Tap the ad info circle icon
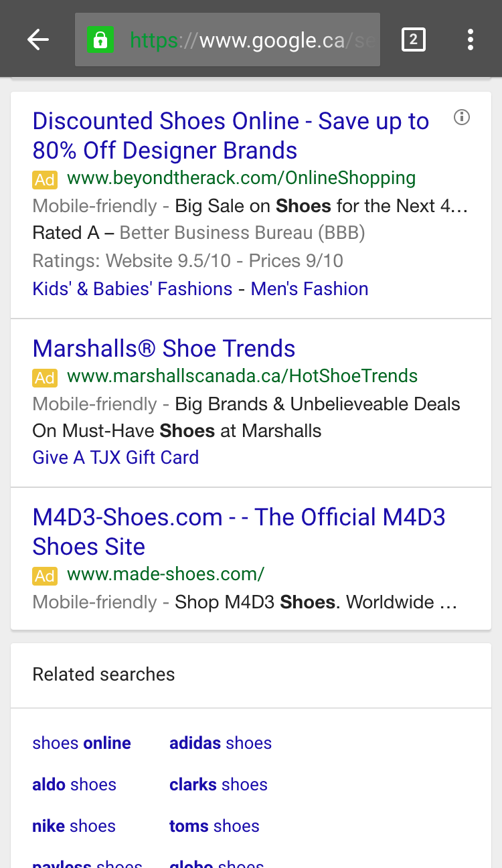502x868 pixels. 462,118
